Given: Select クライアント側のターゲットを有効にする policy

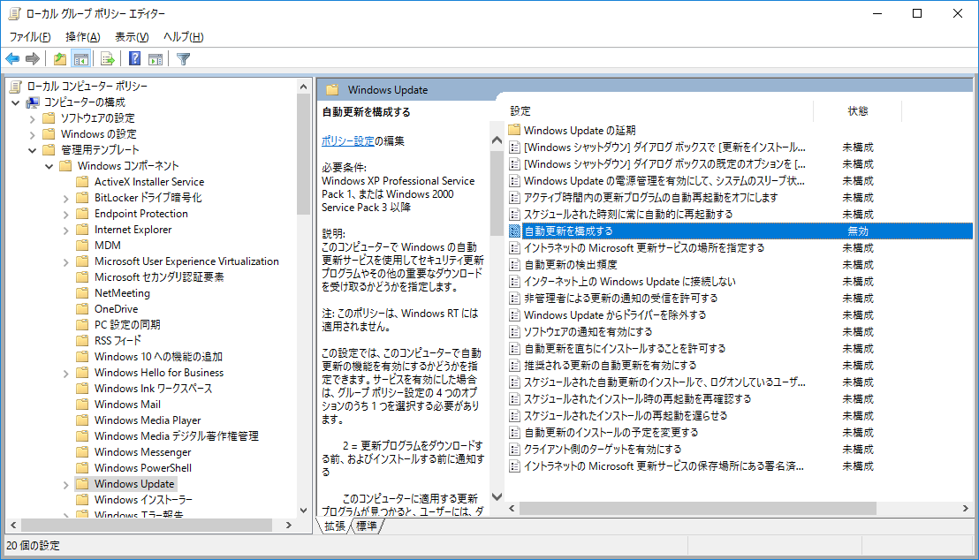Looking at the screenshot, I should 603,450.
